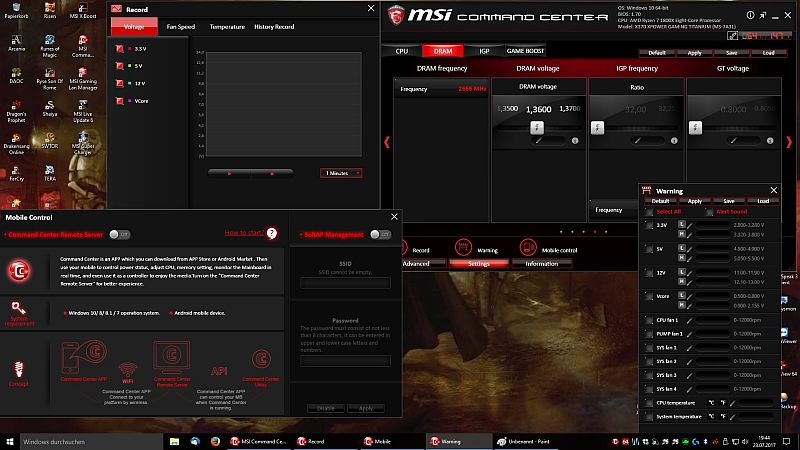Viewport: 800px width, 450px height.
Task: Click the unit switch icon beside temperature readout
Action: [732, 36]
